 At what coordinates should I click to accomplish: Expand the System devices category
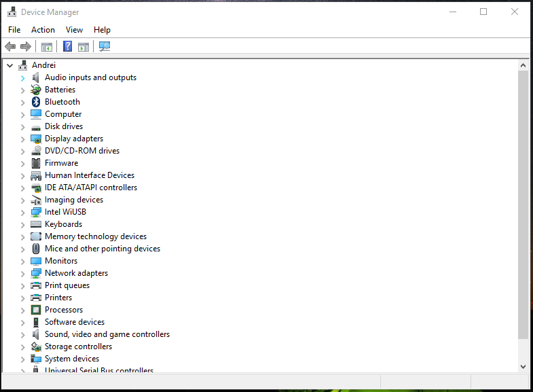[x=23, y=359]
